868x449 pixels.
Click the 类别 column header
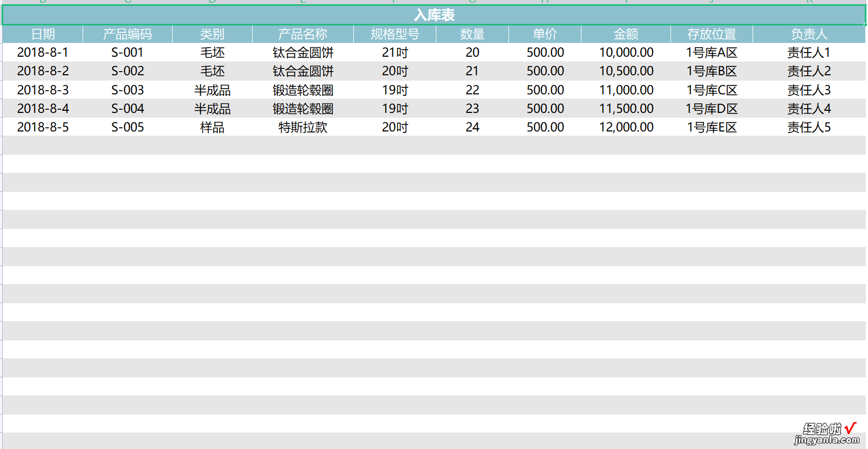pos(212,34)
